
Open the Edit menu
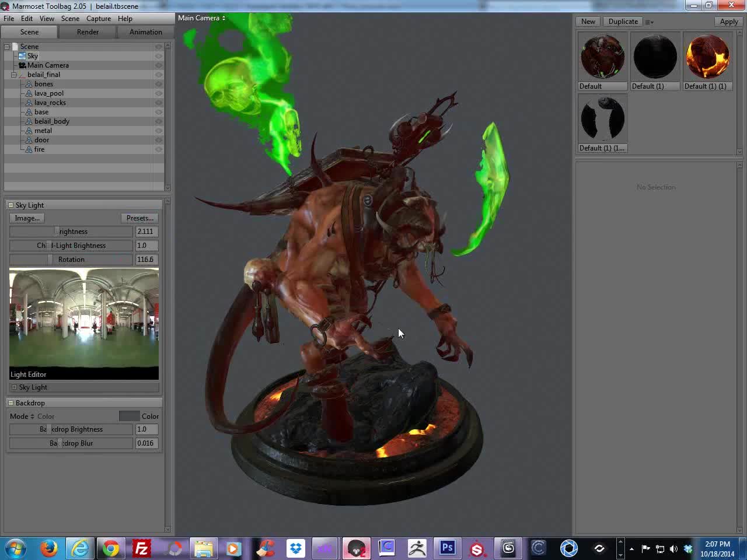(x=27, y=19)
